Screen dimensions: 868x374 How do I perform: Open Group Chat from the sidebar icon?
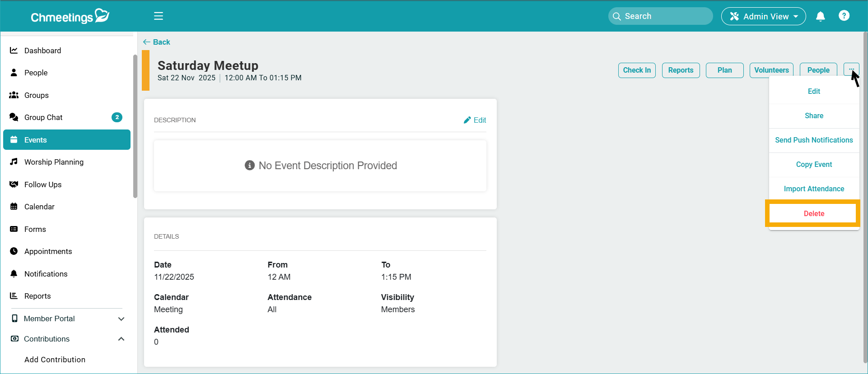click(14, 117)
